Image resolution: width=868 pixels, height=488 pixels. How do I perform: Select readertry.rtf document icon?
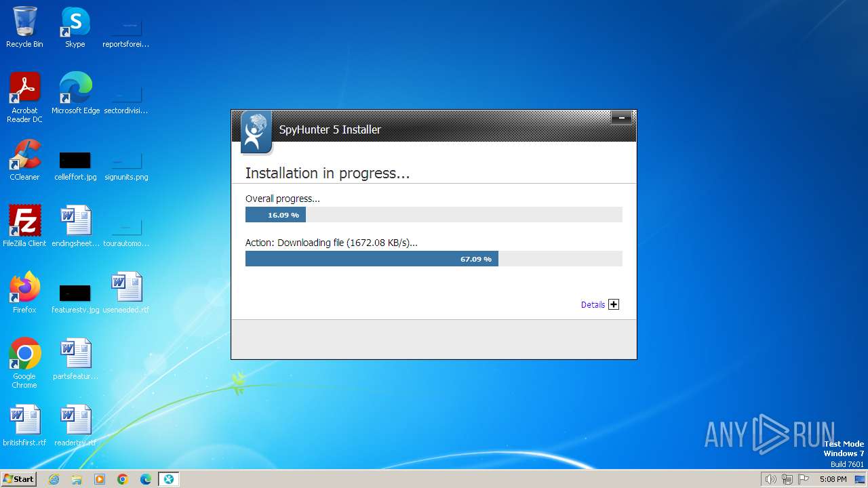tap(75, 426)
